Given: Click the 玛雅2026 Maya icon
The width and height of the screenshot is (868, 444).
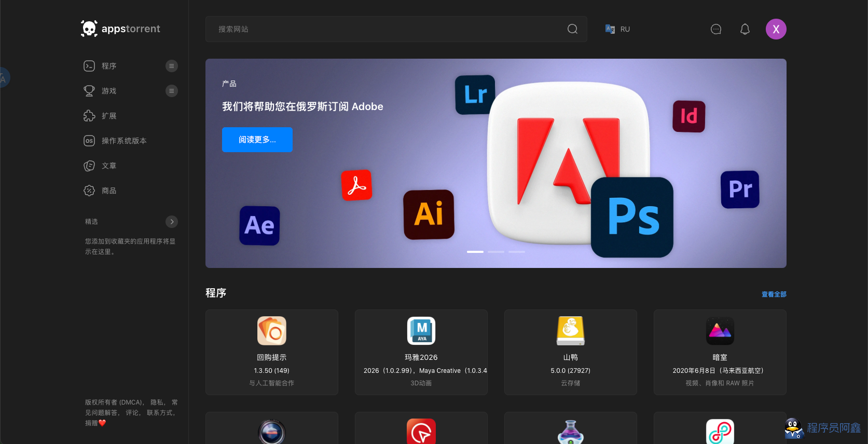Looking at the screenshot, I should tap(421, 331).
